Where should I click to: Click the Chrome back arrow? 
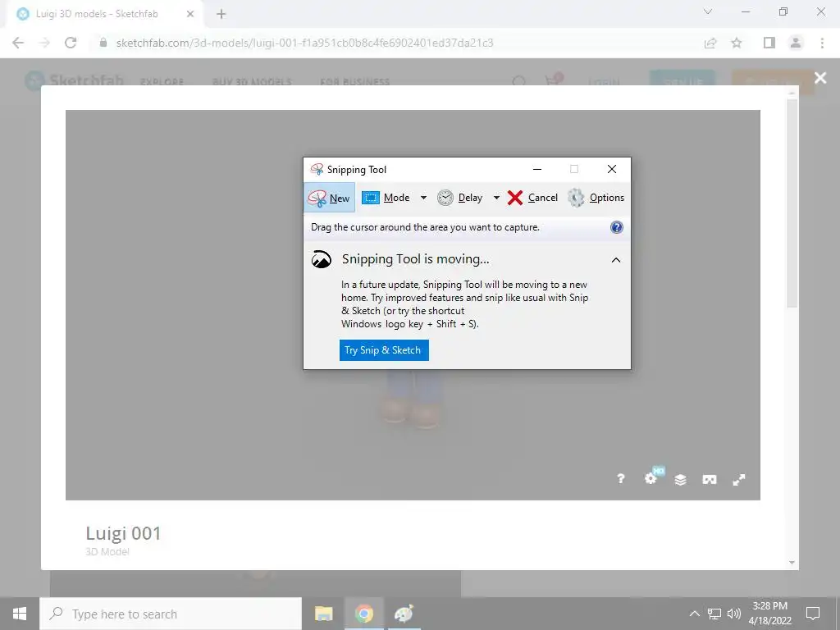18,43
